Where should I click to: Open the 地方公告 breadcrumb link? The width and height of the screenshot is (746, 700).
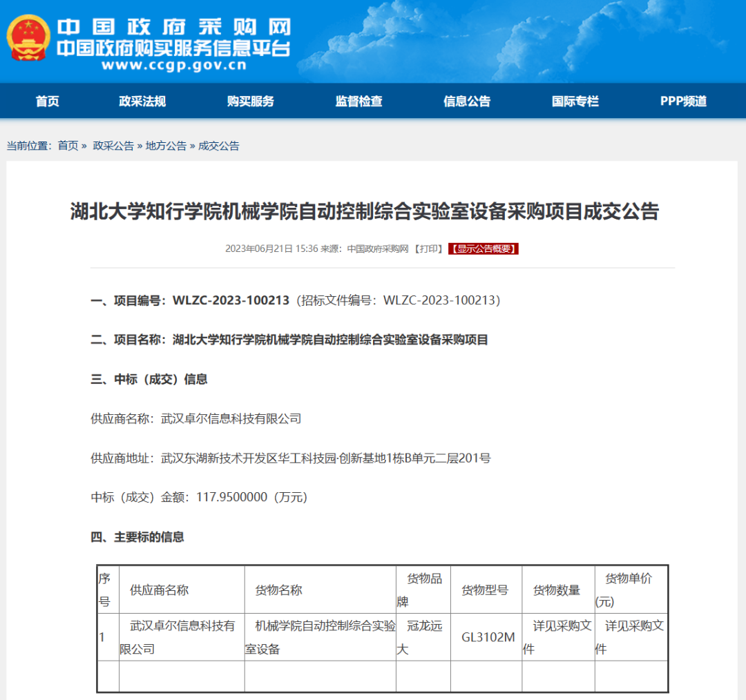click(x=166, y=146)
